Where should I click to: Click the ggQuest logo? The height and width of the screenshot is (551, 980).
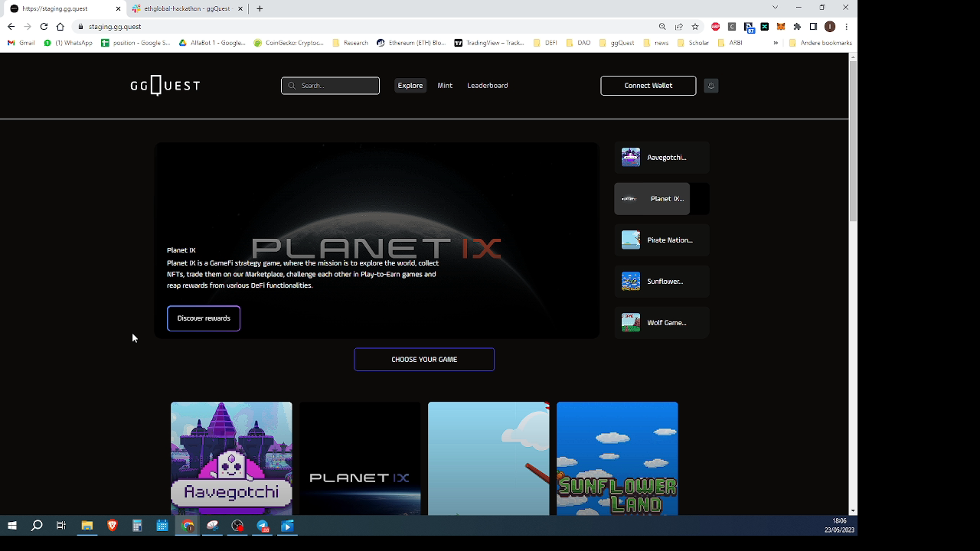(165, 85)
